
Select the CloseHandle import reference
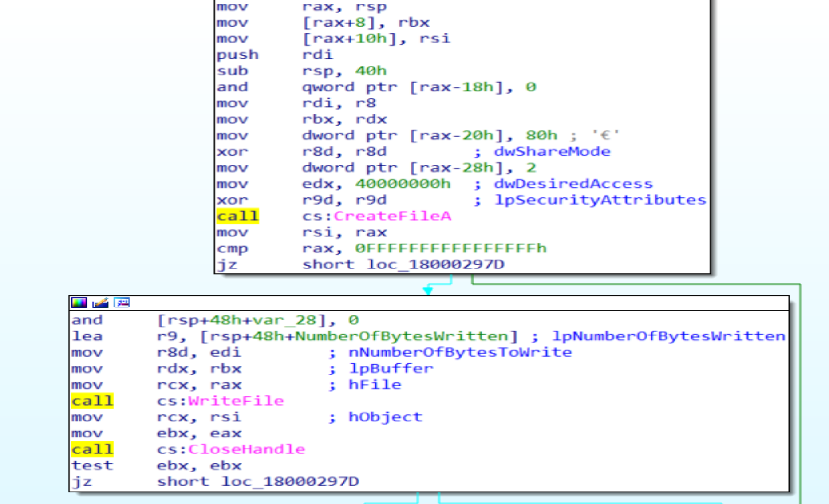click(247, 449)
